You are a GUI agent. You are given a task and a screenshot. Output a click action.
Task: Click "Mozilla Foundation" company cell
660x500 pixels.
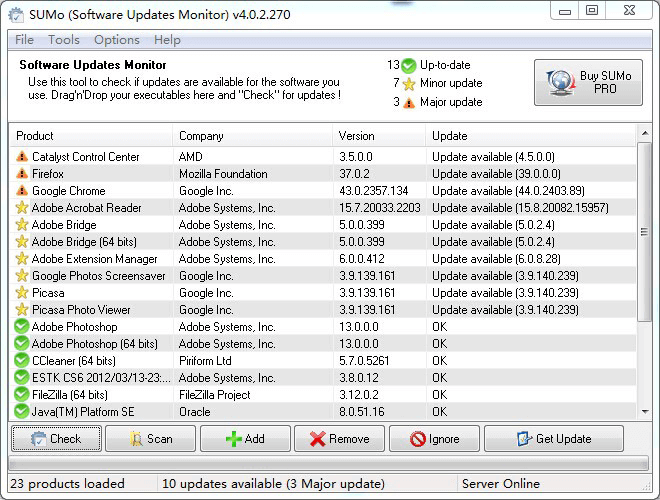223,174
